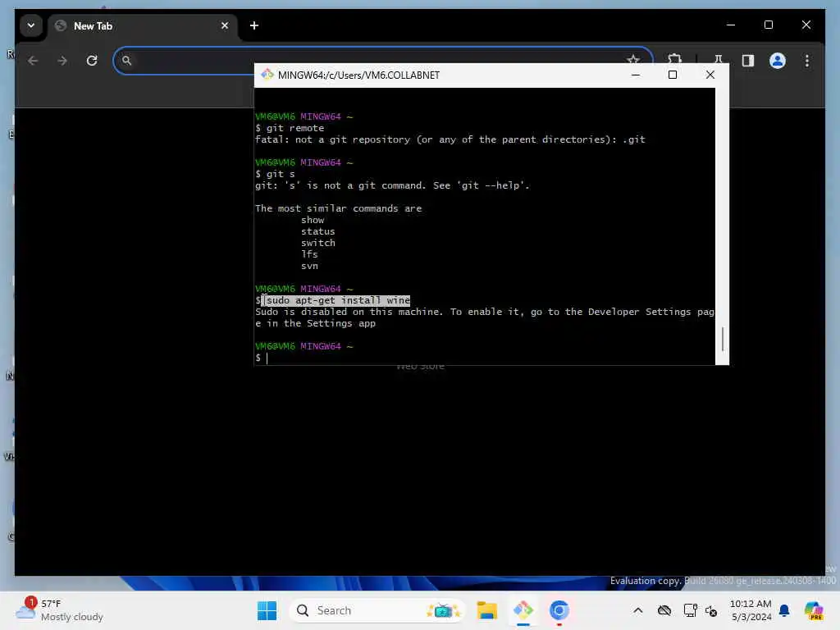Screen dimensions: 840x630
Task: Close the MINGW64 terminal window
Action: pos(710,75)
